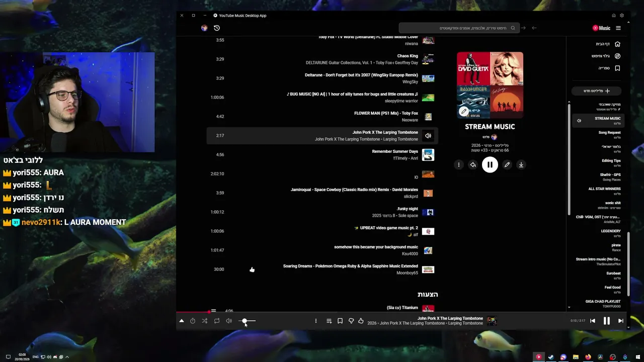Skip to next track

click(621, 321)
